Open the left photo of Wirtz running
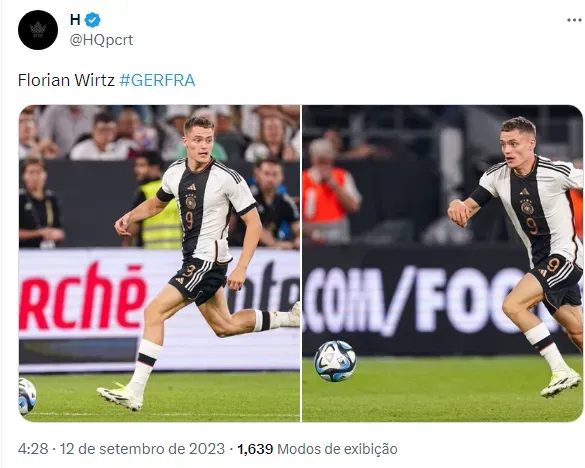 159,263
